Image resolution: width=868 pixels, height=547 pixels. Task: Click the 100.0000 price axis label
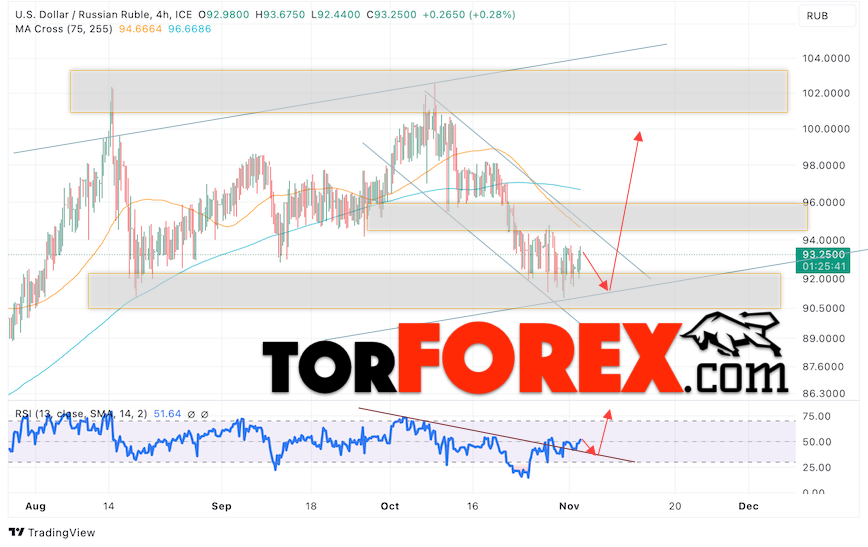coord(826,129)
